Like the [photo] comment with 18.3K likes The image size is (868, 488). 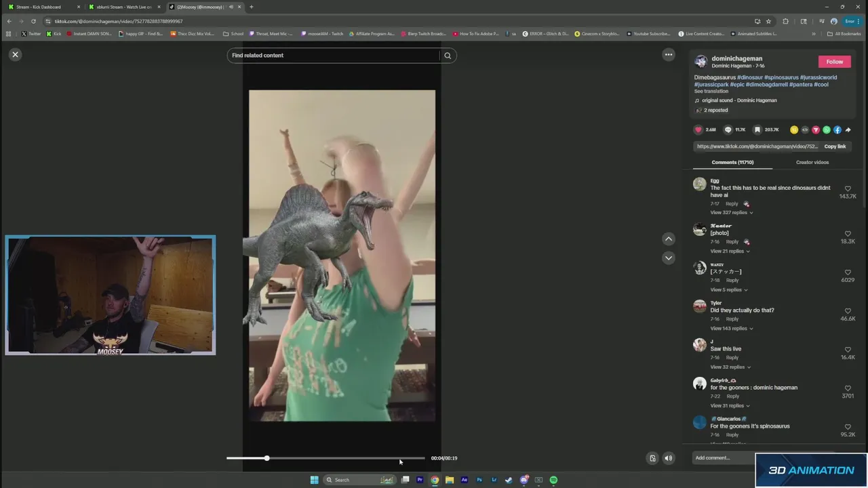click(848, 234)
